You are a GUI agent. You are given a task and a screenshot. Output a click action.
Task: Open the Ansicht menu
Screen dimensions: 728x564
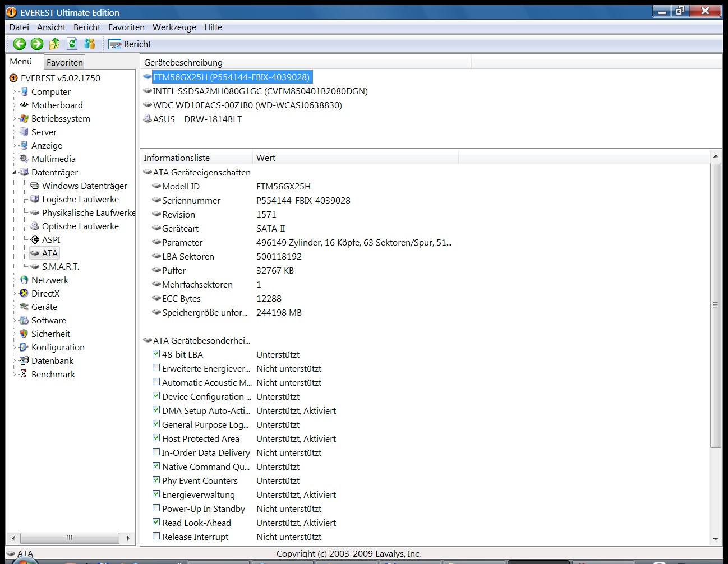click(x=52, y=27)
